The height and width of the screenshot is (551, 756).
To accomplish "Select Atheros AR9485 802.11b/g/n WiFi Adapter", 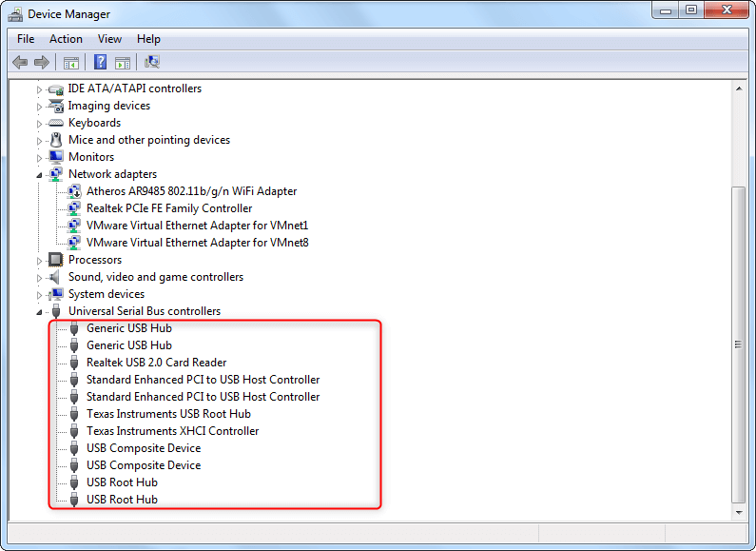I will pyautogui.click(x=191, y=191).
